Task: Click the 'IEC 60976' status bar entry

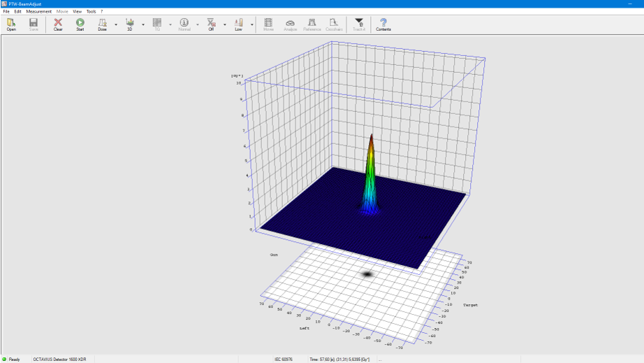Action: pos(284,360)
